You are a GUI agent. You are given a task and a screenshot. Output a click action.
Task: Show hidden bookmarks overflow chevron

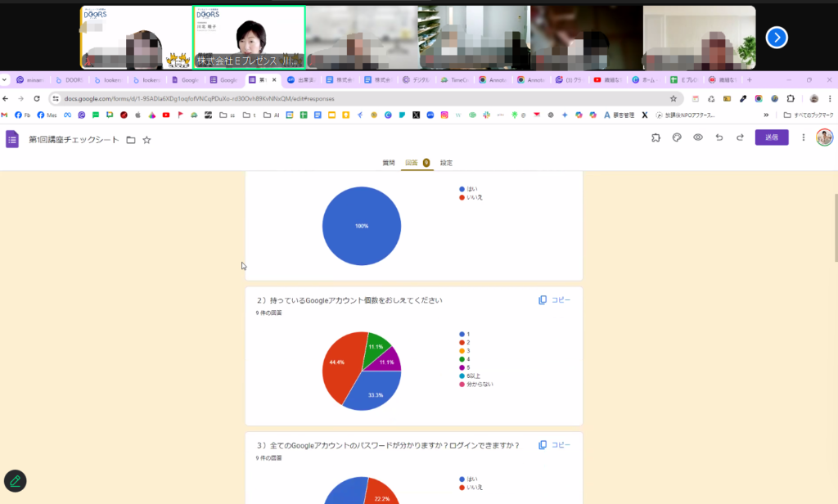pyautogui.click(x=766, y=115)
